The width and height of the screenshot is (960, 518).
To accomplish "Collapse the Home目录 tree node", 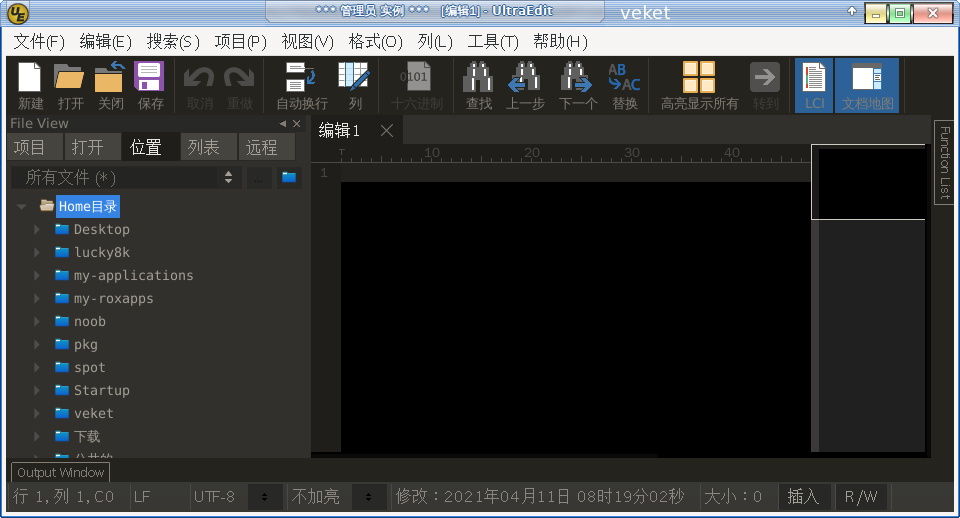I will 21,207.
